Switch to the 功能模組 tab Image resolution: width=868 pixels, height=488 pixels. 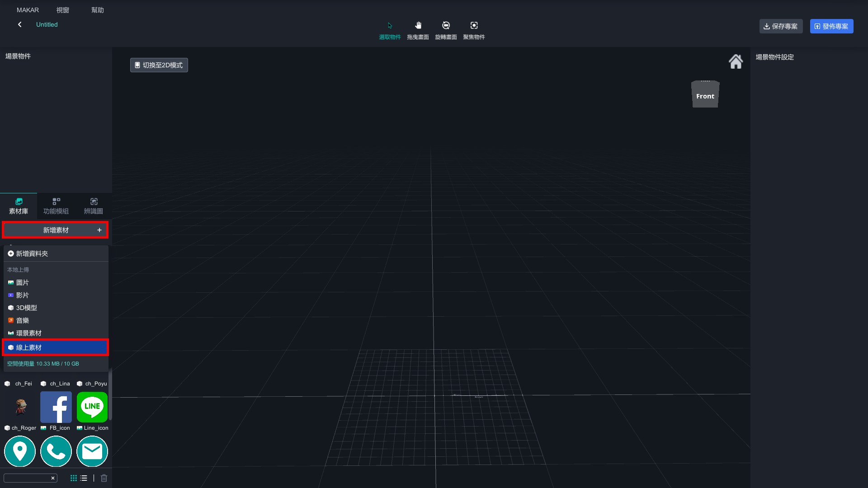(x=55, y=206)
